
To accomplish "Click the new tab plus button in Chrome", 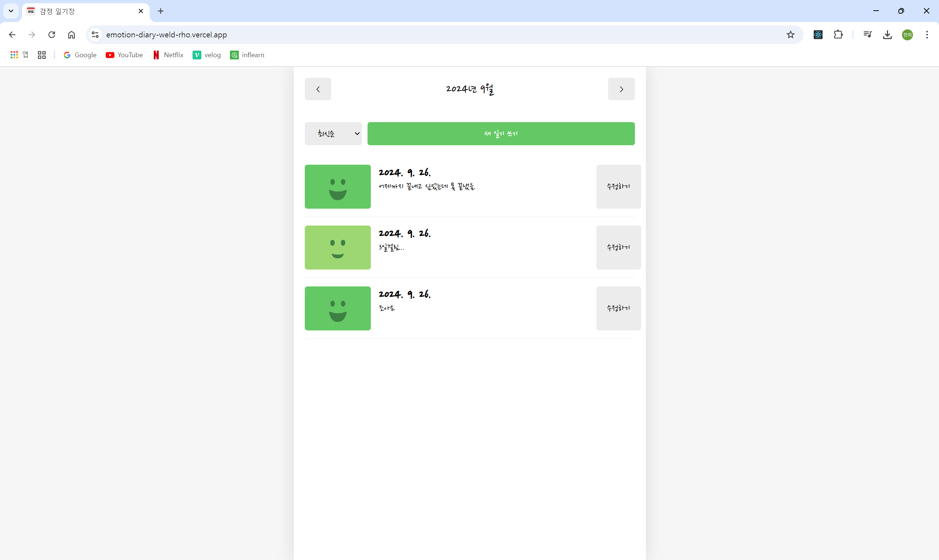I will [161, 11].
